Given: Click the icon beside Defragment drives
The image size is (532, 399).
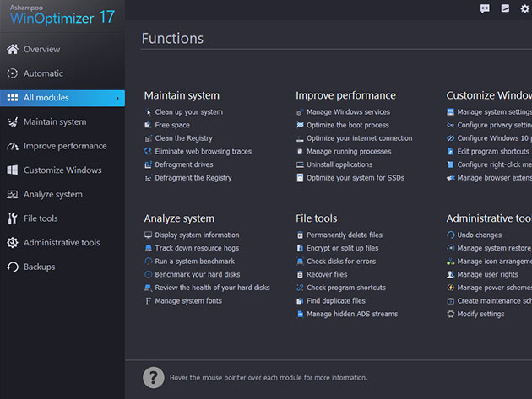Looking at the screenshot, I should [x=149, y=164].
